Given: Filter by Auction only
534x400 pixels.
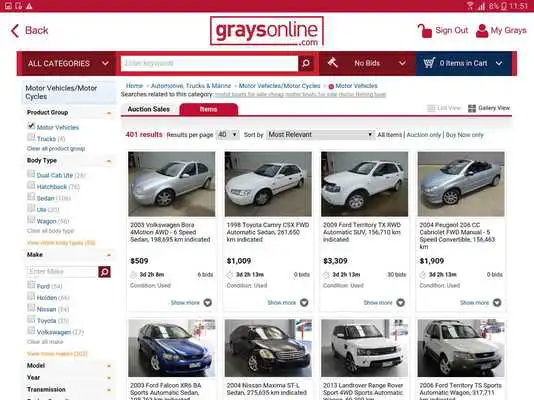Looking at the screenshot, I should [424, 135].
